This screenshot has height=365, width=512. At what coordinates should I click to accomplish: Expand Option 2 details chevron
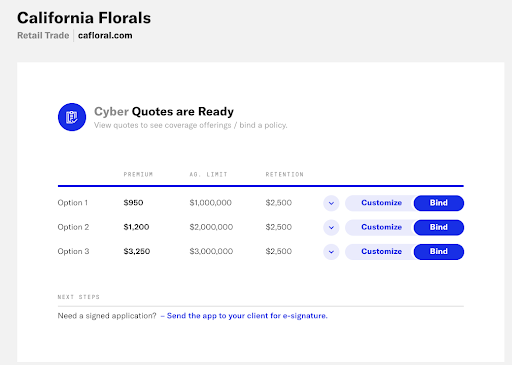click(x=331, y=227)
